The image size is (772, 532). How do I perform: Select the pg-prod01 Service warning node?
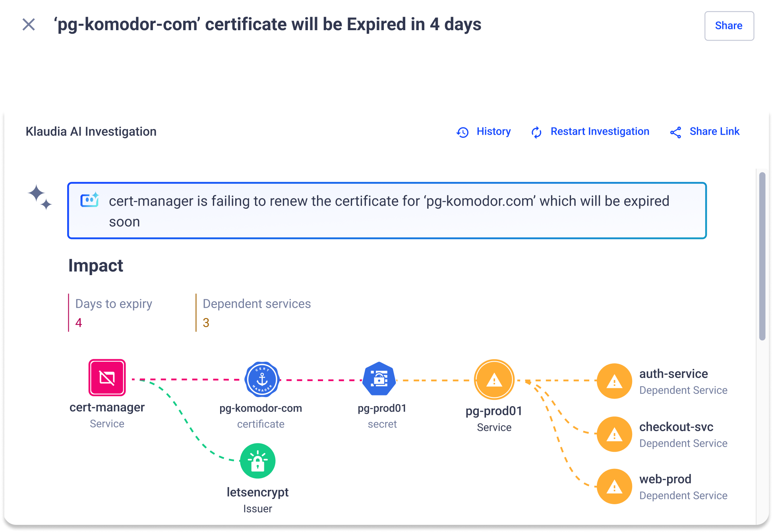[x=494, y=380]
